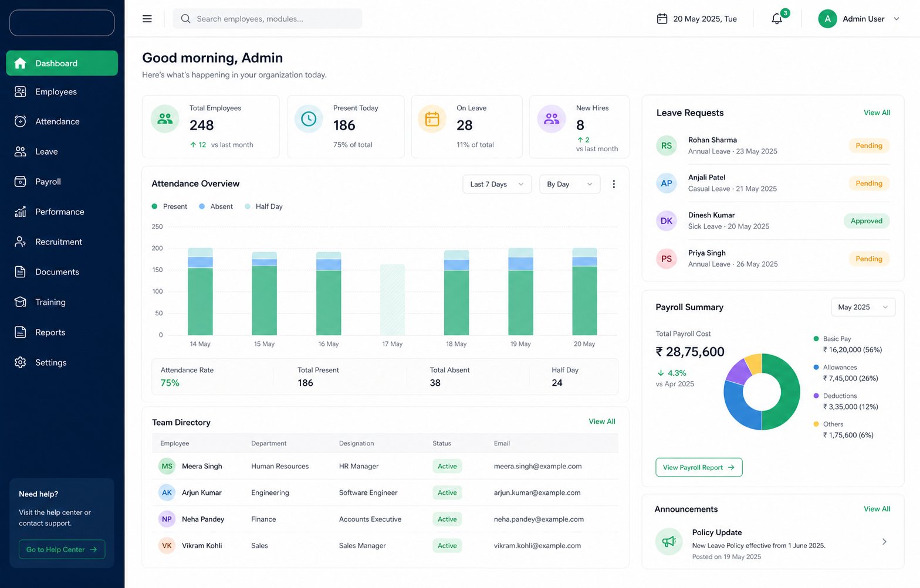
Task: Toggle the Absent legend series
Action: click(216, 206)
